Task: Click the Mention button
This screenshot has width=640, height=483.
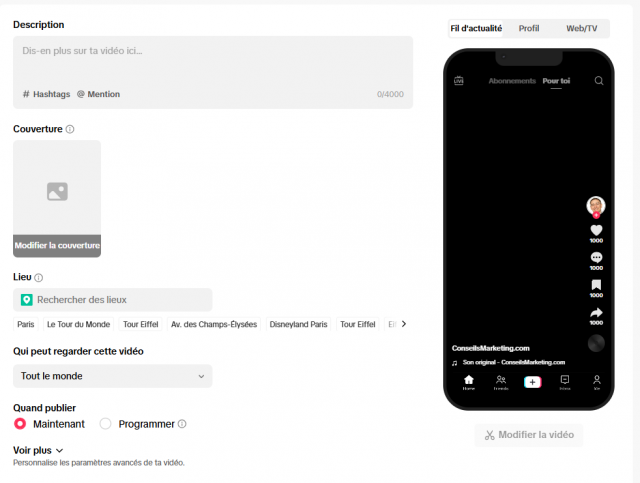Action: click(x=98, y=94)
